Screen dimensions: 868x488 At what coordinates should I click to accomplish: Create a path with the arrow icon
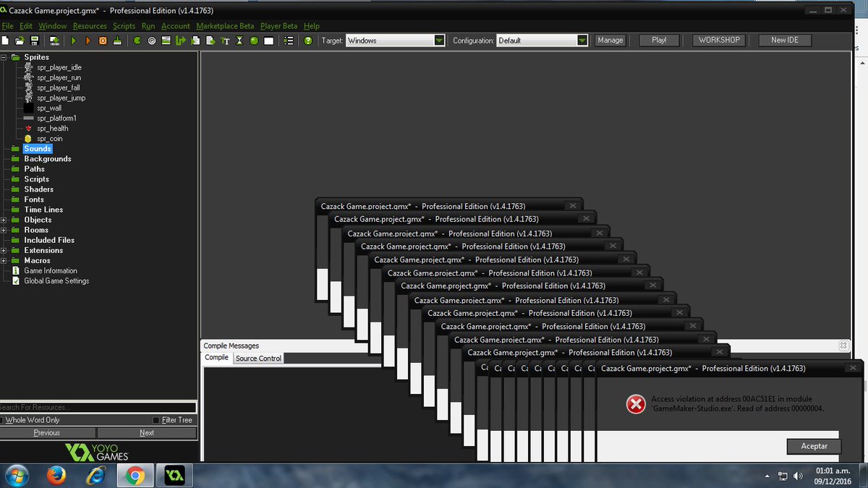pyautogui.click(x=181, y=40)
